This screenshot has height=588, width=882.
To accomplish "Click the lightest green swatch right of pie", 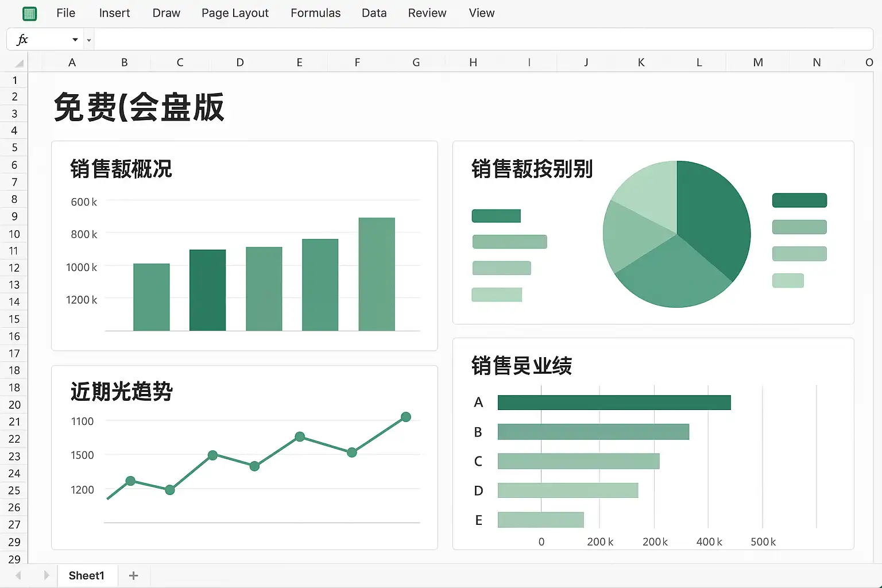I will pos(788,281).
